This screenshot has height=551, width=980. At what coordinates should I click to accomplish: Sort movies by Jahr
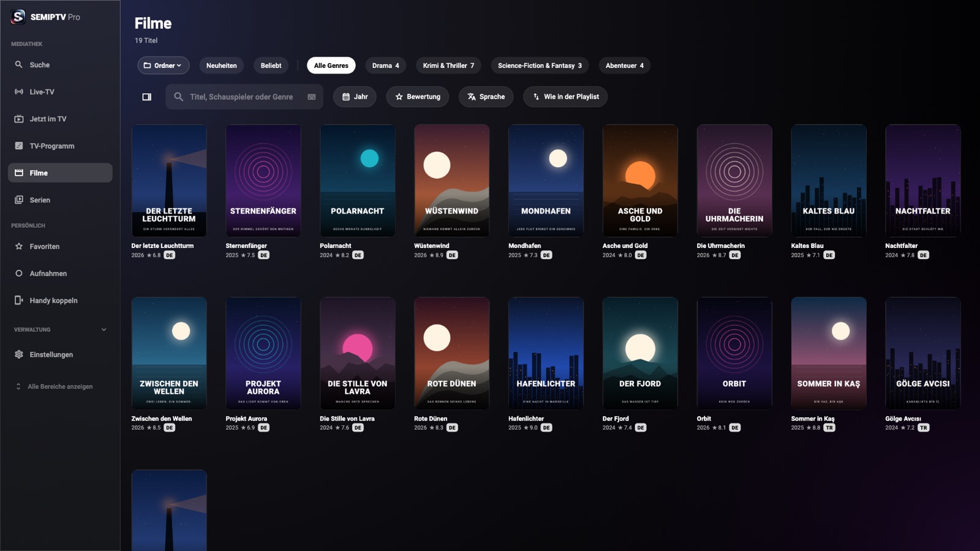tap(355, 97)
